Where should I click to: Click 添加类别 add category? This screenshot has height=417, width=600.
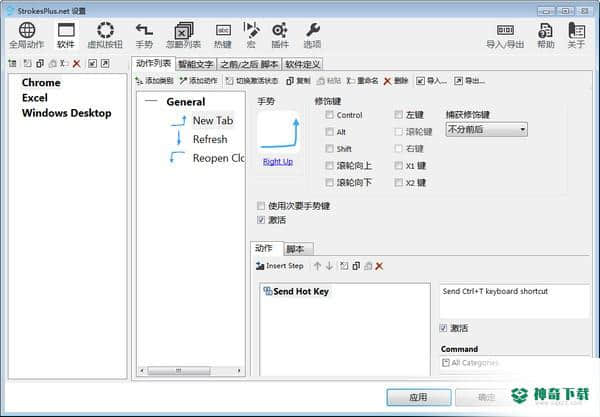[155, 81]
